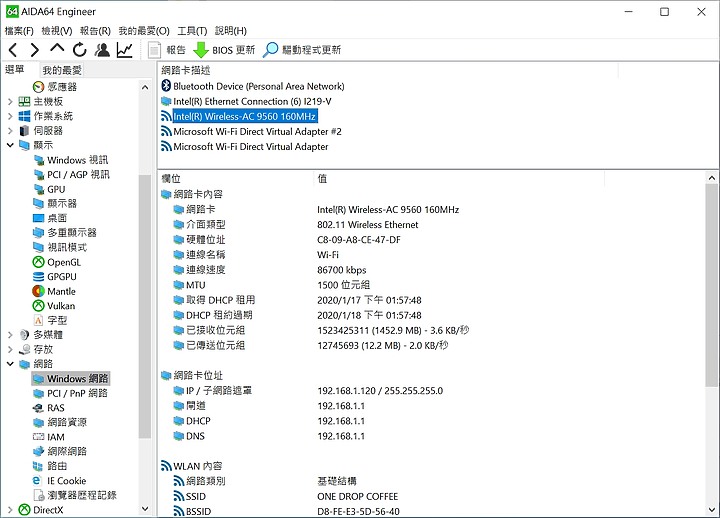This screenshot has width=720, height=518.
Task: Select the DNS 192.168.1.1 row
Action: [269, 436]
